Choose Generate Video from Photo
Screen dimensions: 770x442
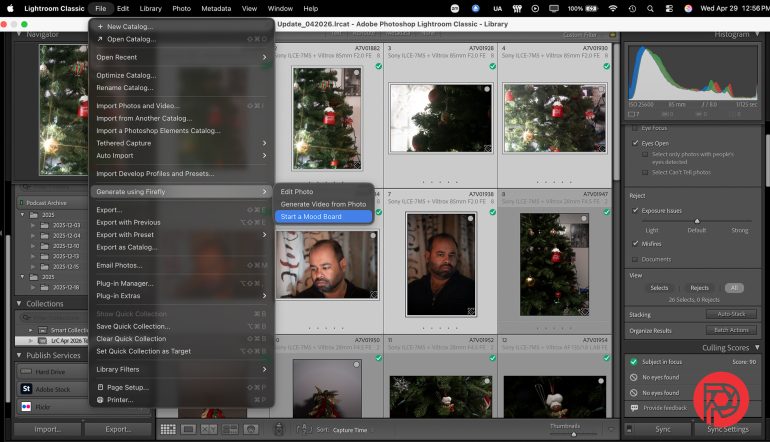tap(324, 204)
